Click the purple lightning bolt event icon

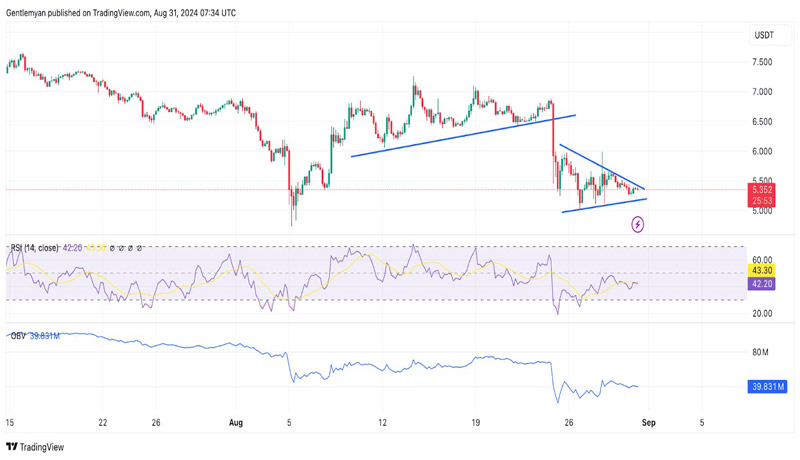[x=637, y=224]
